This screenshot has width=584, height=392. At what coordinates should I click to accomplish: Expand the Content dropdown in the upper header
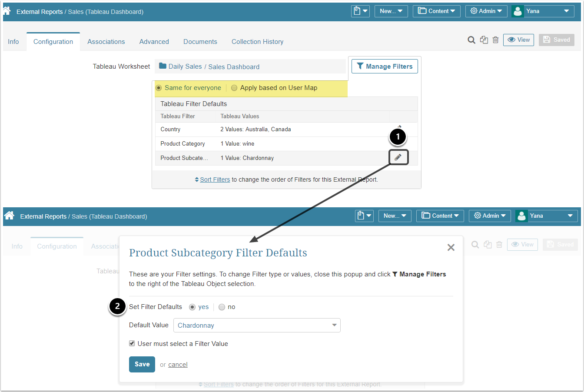point(437,11)
